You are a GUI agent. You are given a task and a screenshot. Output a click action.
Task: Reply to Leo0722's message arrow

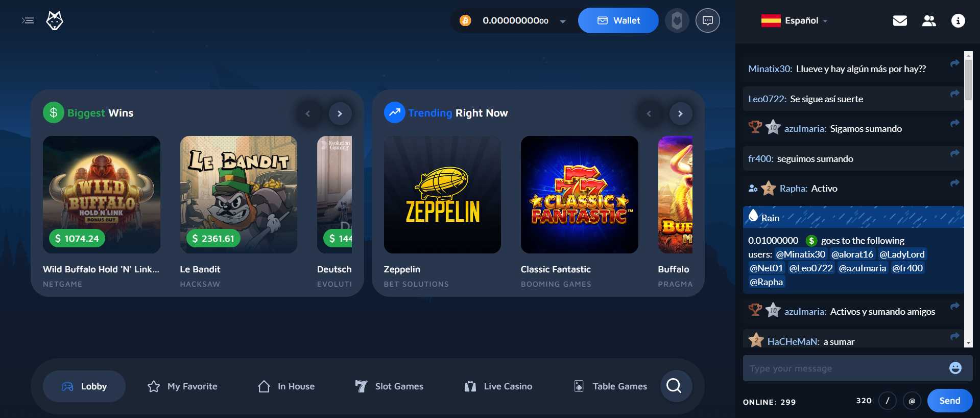[x=954, y=94]
